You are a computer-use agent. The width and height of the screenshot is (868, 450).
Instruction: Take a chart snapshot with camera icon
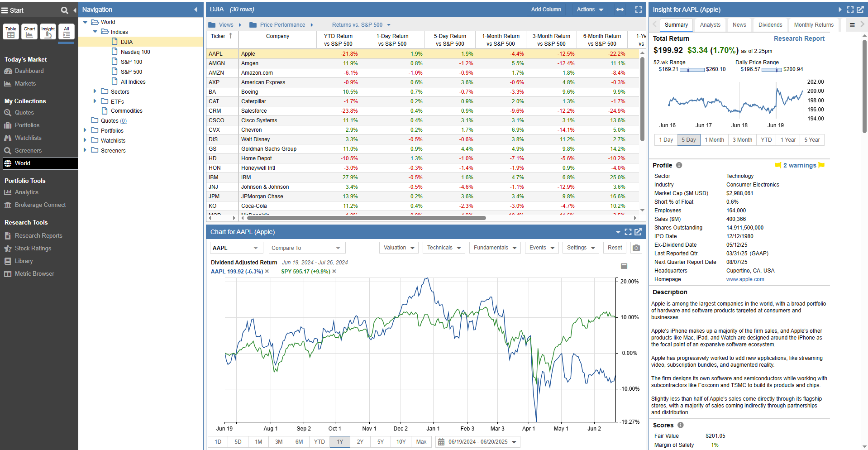[636, 248]
